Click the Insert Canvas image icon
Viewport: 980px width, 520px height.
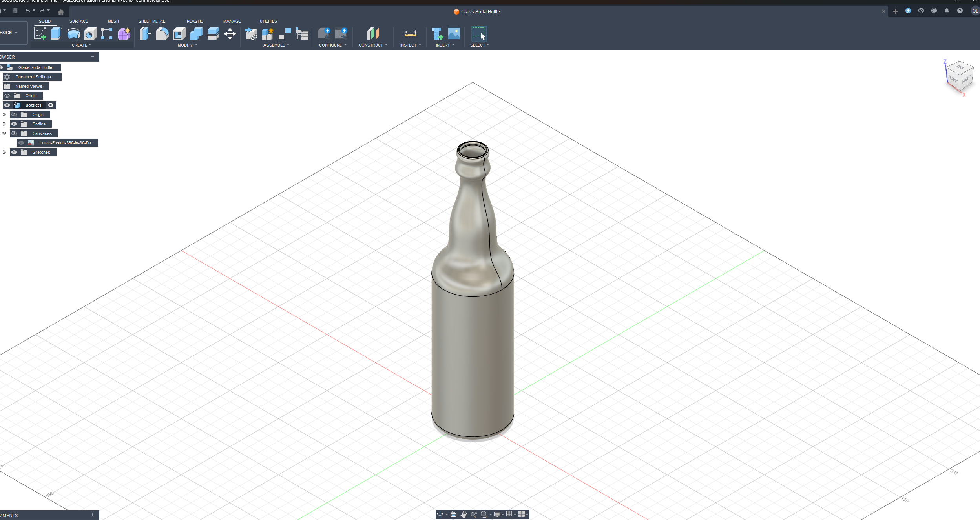(x=454, y=34)
